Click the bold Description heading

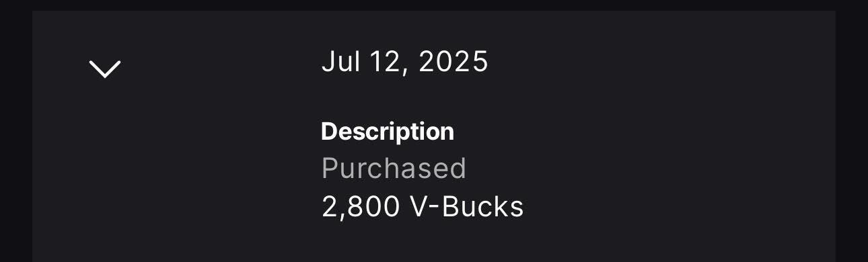click(x=388, y=131)
